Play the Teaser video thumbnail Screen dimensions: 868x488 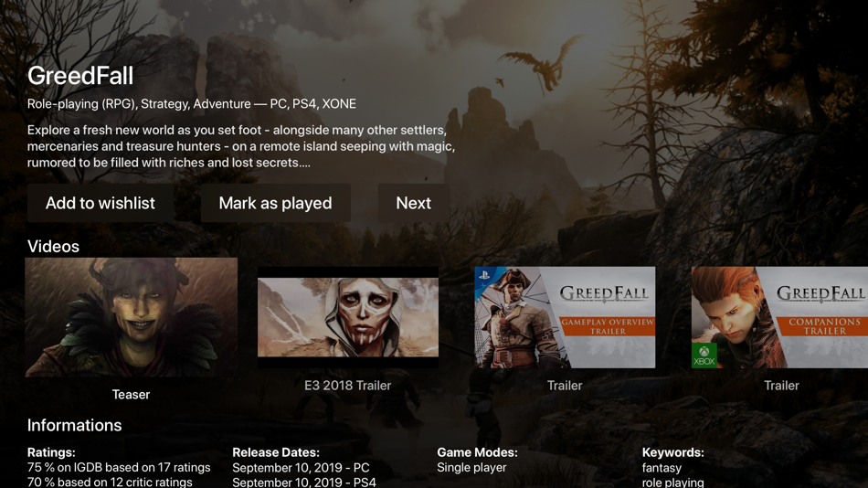132,317
